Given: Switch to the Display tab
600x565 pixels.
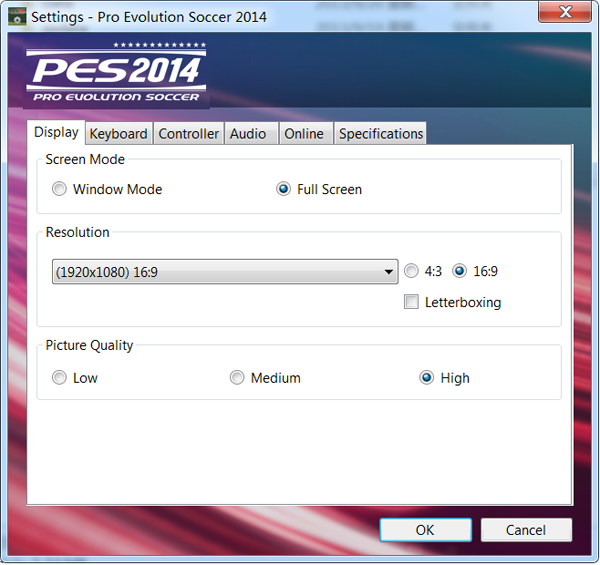Looking at the screenshot, I should (56, 132).
